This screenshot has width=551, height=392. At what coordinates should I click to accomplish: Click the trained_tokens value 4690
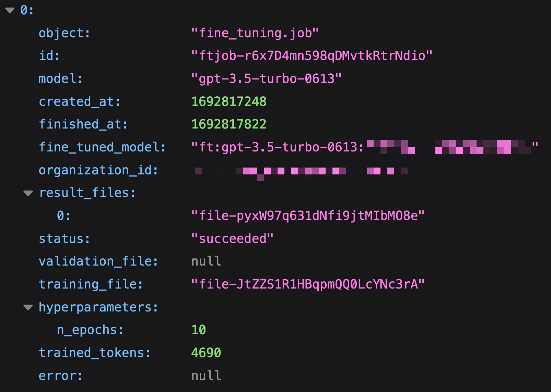click(x=206, y=353)
